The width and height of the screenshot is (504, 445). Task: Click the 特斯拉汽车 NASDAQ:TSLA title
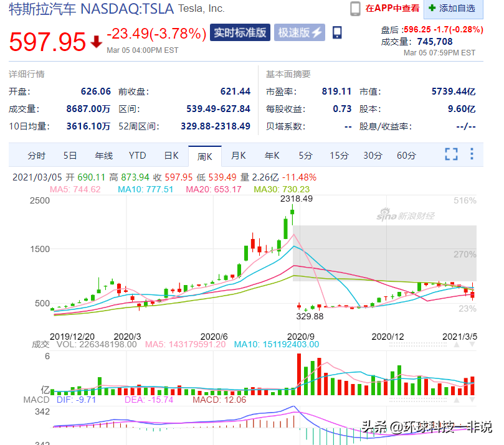point(92,9)
